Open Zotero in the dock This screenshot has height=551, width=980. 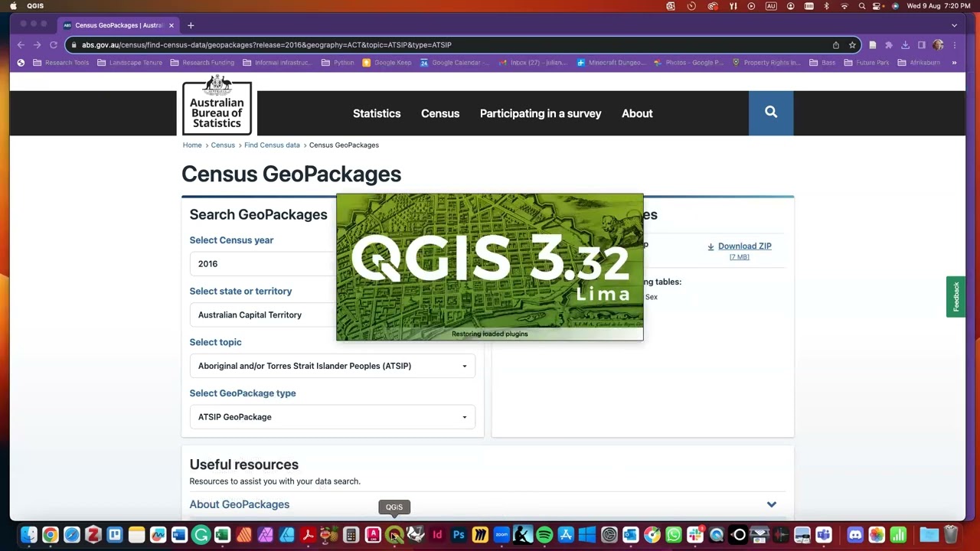[93, 535]
